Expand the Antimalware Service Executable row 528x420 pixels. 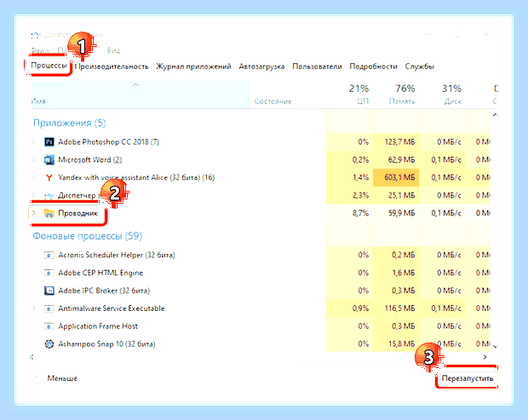click(x=34, y=308)
